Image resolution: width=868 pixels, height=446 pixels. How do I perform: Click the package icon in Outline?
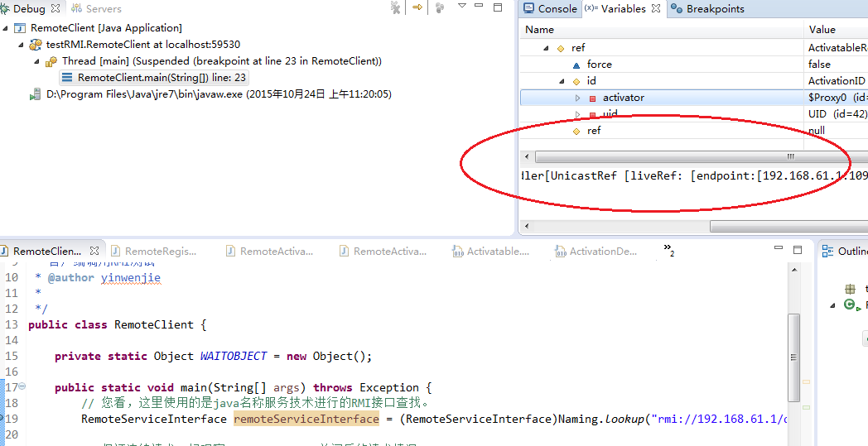tap(850, 289)
